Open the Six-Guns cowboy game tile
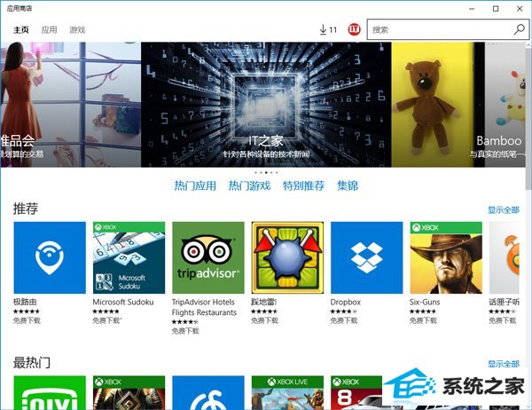Screen dimensions: 532x410 [446, 257]
